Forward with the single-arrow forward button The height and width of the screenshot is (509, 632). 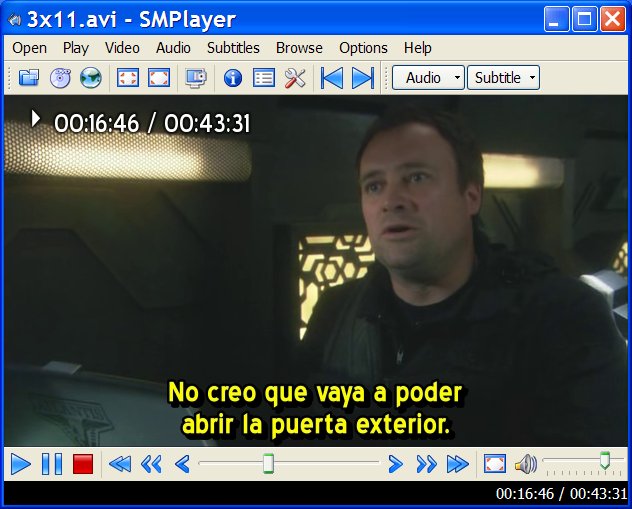(395, 464)
